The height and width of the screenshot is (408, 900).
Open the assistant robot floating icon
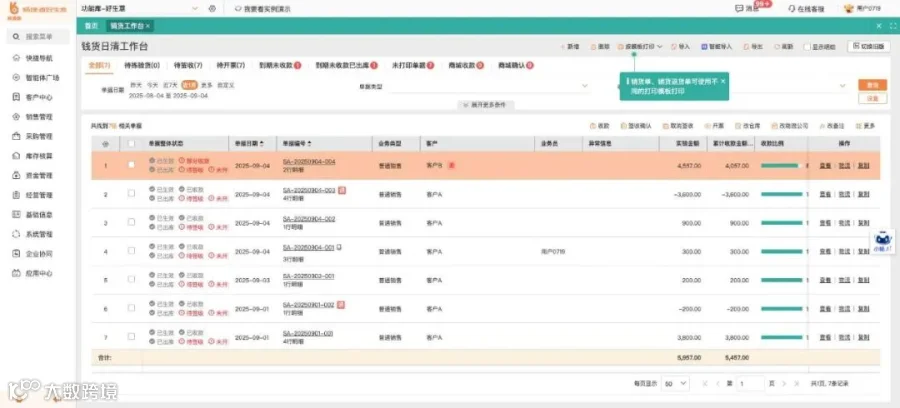[x=882, y=241]
